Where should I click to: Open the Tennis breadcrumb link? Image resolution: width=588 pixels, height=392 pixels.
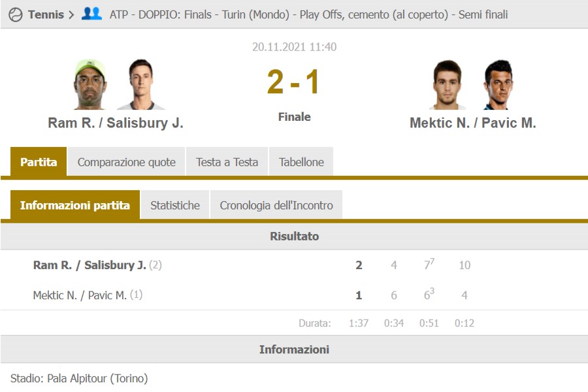point(46,14)
